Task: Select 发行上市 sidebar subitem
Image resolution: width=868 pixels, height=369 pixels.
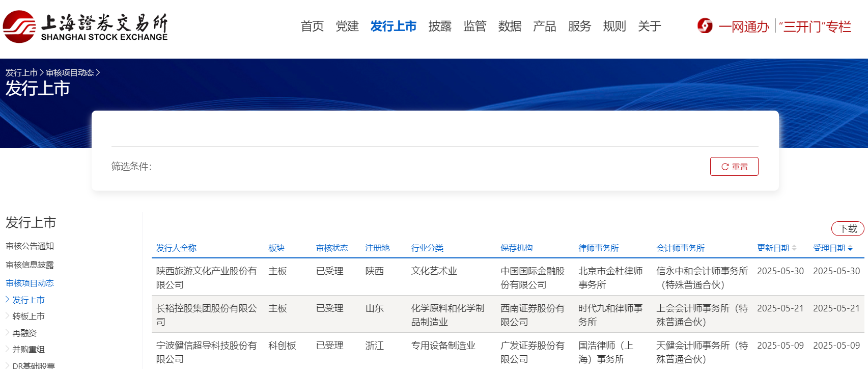Action: click(x=29, y=300)
